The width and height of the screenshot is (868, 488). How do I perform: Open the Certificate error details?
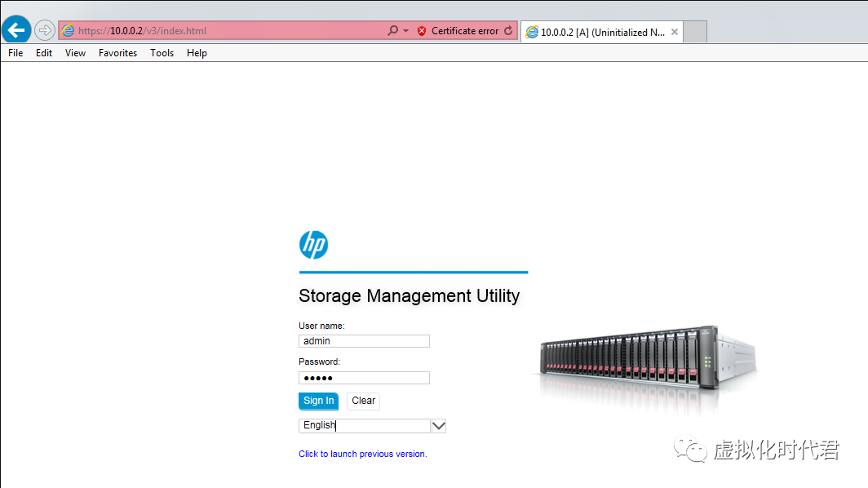coord(464,31)
